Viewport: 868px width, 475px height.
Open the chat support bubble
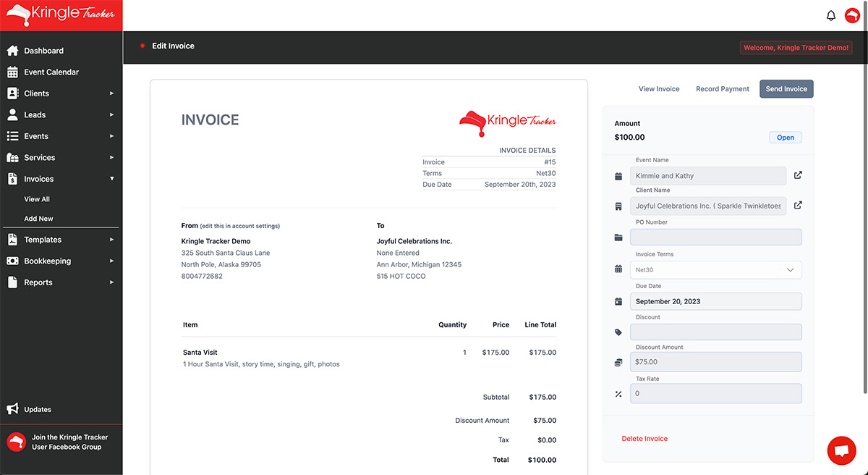point(841,450)
